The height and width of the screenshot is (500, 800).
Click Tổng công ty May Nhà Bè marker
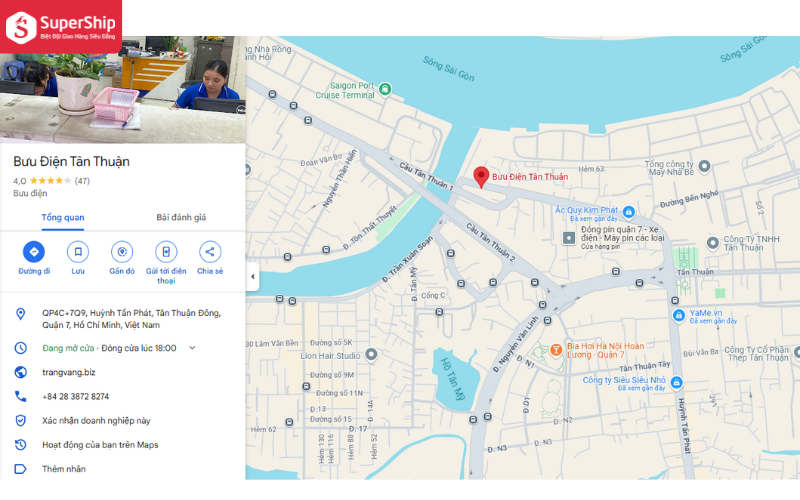coord(705,166)
